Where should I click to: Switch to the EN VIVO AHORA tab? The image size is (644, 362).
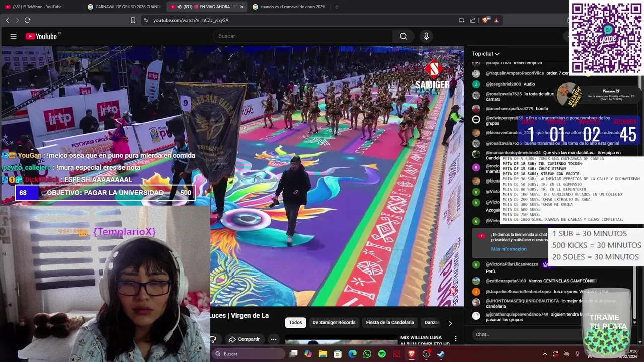point(207,7)
